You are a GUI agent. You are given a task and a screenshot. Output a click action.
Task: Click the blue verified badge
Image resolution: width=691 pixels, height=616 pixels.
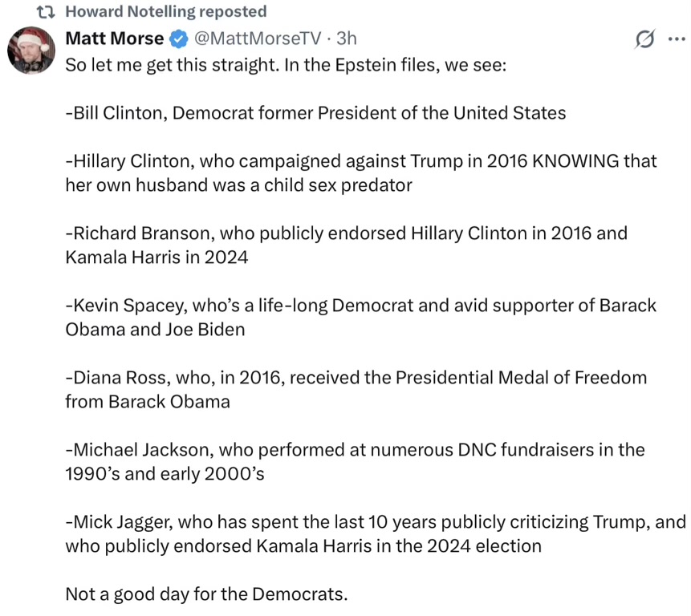[178, 38]
